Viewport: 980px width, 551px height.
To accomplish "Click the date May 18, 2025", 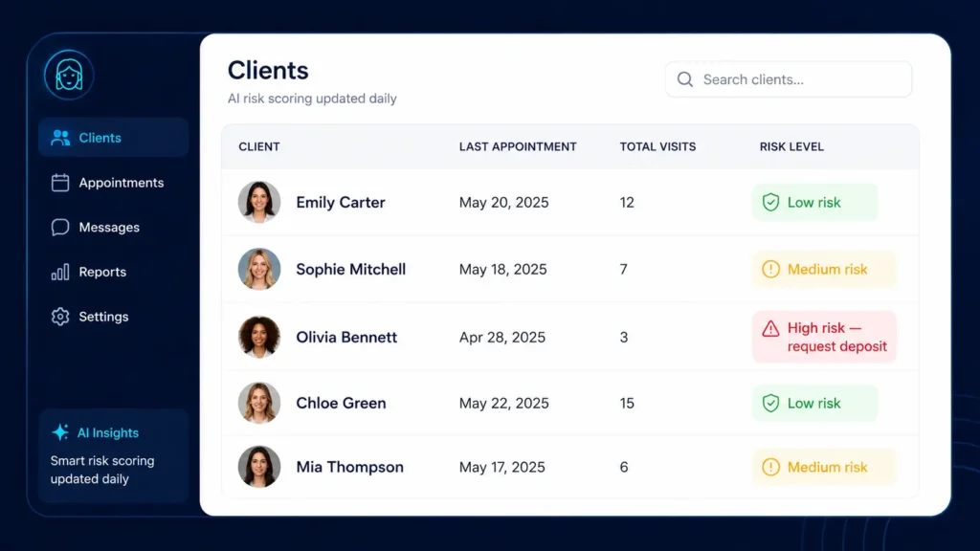I will coord(503,269).
